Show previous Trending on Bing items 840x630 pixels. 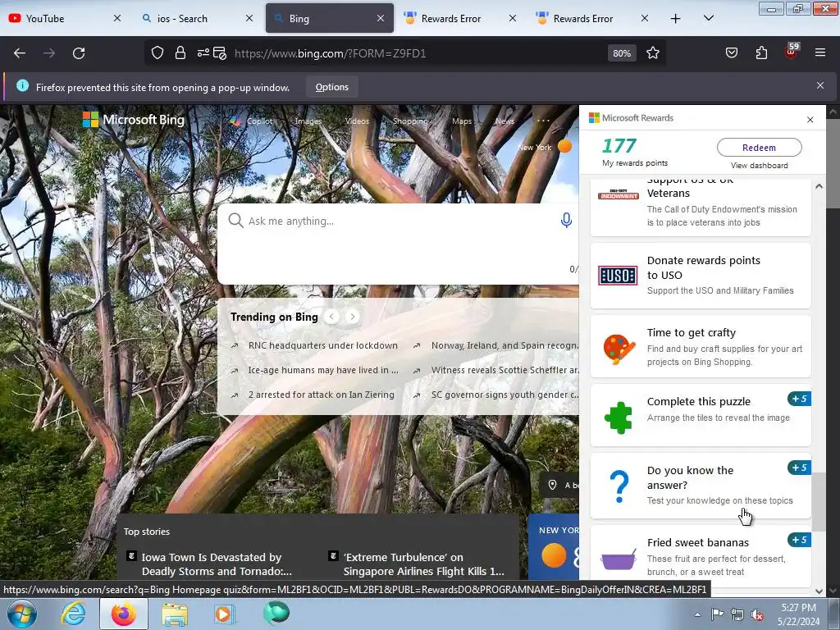point(331,317)
